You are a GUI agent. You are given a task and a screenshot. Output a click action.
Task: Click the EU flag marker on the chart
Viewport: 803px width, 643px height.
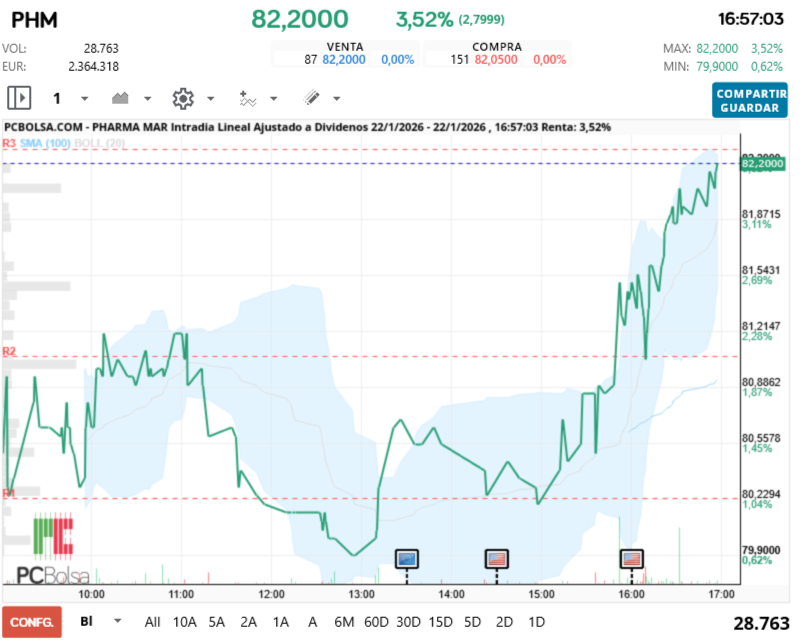coord(407,560)
